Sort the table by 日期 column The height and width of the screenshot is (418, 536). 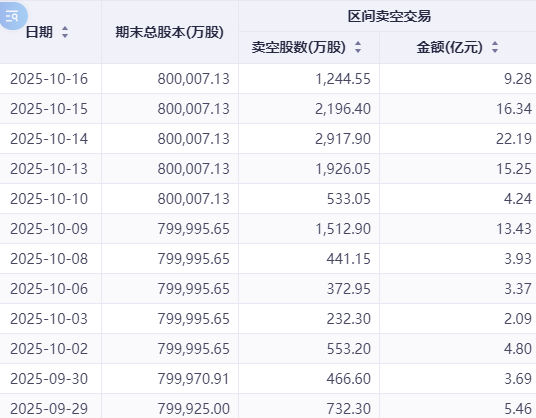pyautogui.click(x=65, y=32)
